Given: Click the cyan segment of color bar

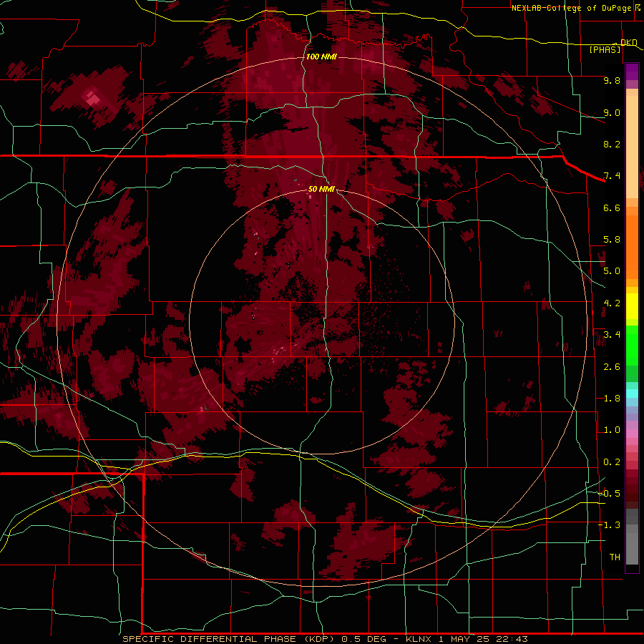Looking at the screenshot, I should [632, 394].
